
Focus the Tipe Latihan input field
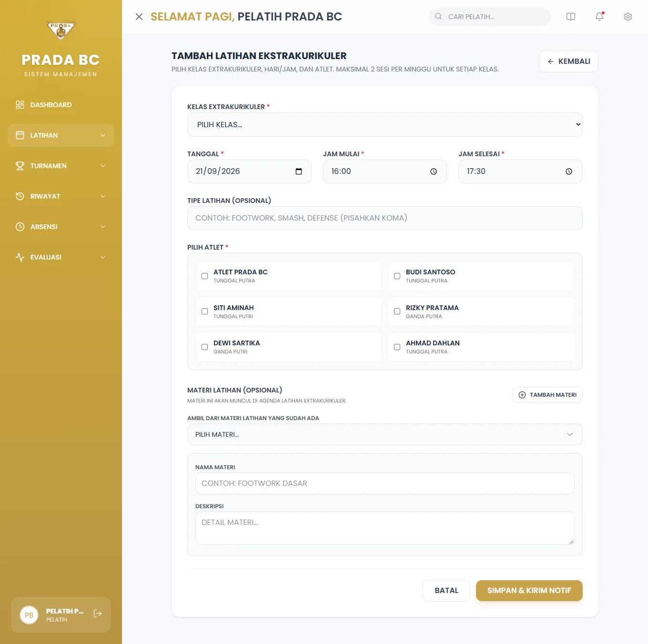click(385, 218)
